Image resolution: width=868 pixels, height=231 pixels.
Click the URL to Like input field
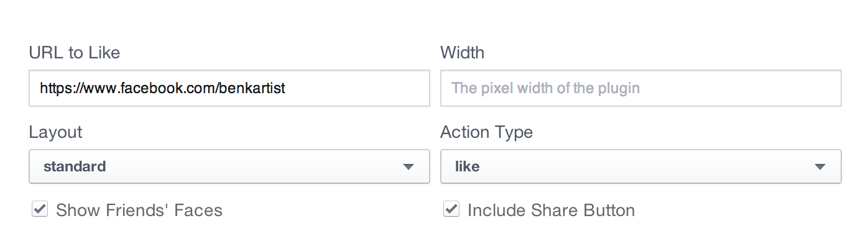229,88
